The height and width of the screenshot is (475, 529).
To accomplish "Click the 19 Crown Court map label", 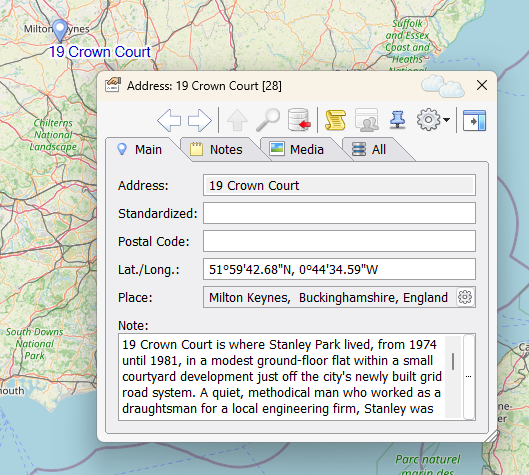I will (x=100, y=52).
